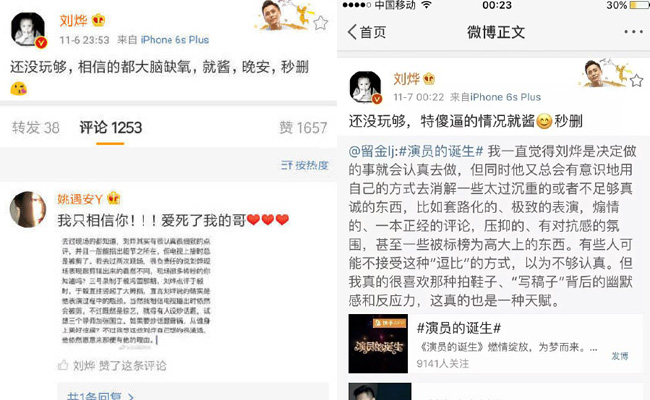Click the crown badge beside 姚遇安Y
The width and height of the screenshot is (650, 400).
coord(114,198)
